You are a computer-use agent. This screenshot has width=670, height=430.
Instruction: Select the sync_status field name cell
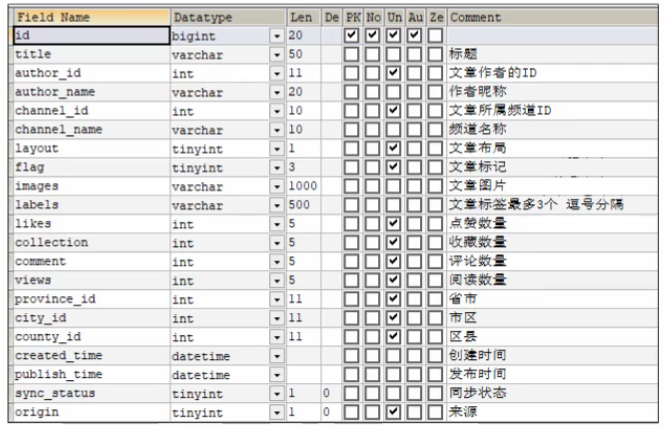[92, 393]
